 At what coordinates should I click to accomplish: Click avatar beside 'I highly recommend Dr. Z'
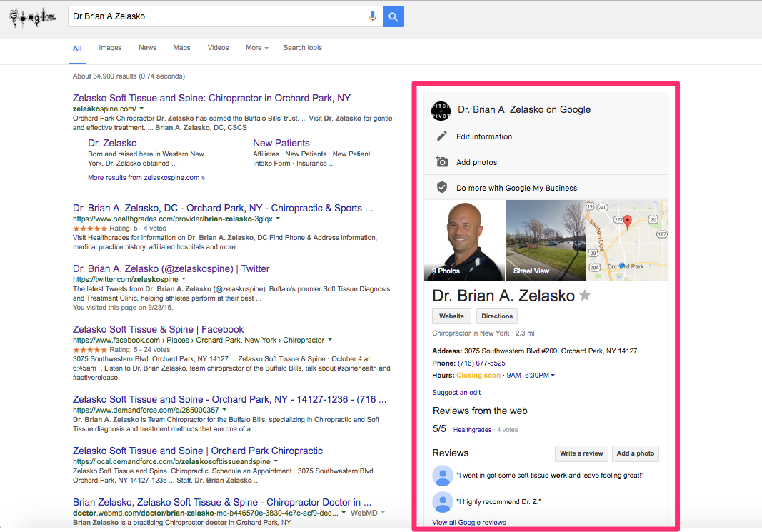(443, 502)
